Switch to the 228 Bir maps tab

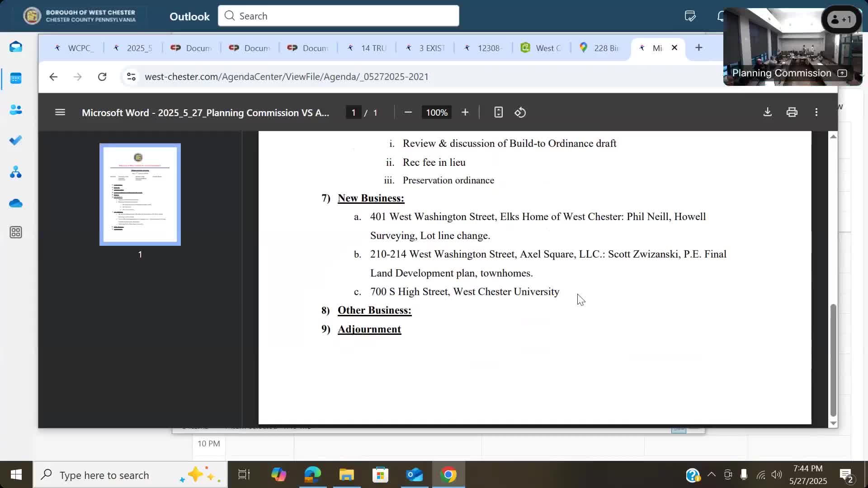(599, 48)
